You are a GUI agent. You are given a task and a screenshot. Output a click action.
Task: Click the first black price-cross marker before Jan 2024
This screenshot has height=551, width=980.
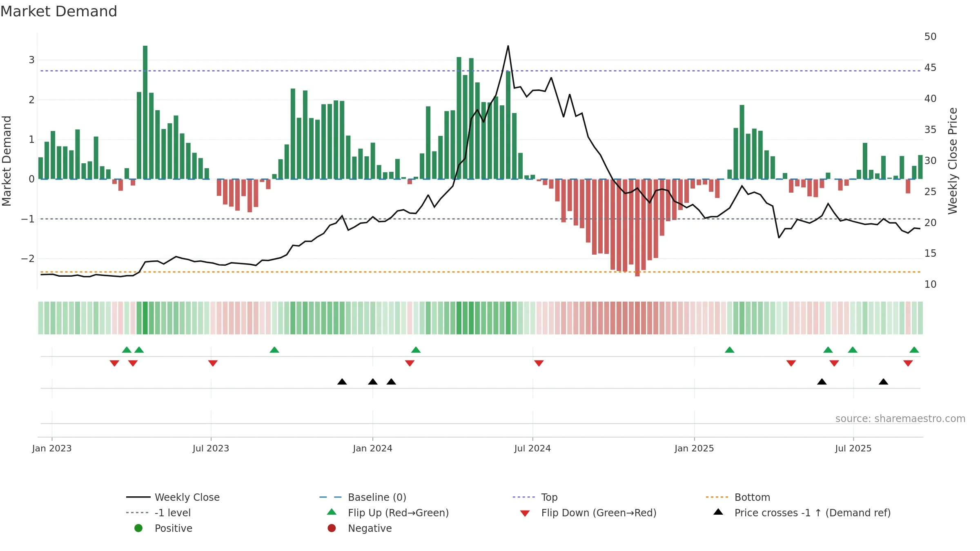click(342, 382)
